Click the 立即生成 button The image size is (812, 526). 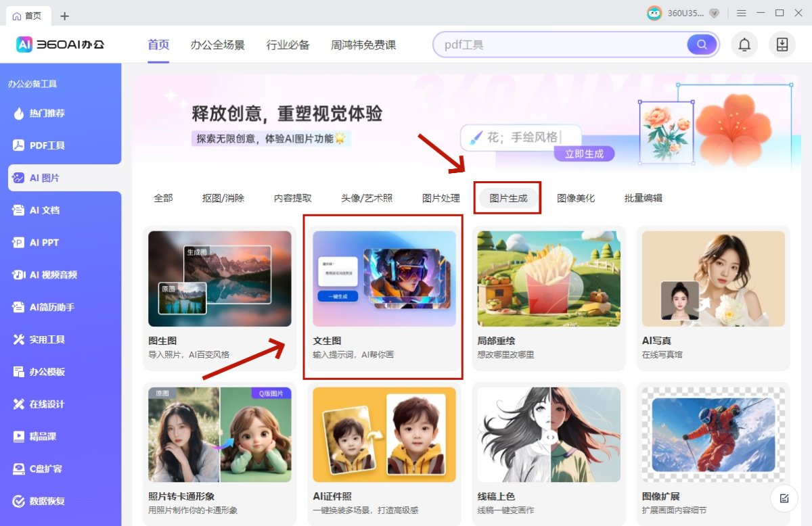[x=584, y=153]
